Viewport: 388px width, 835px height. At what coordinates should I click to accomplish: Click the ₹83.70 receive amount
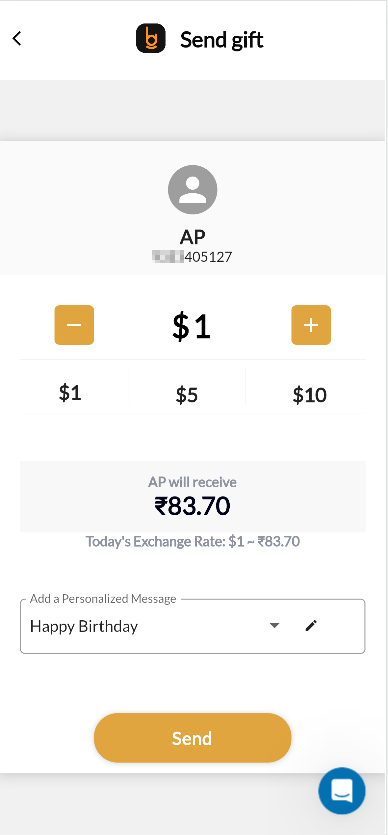(192, 506)
